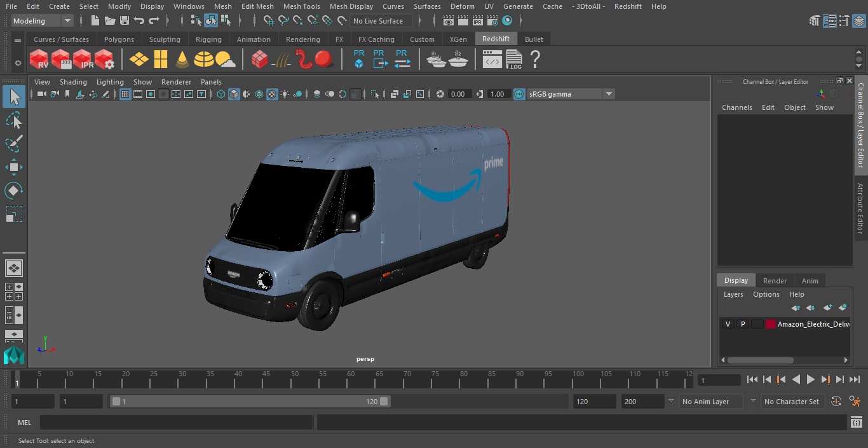
Task: Open Redshift render settings icon
Action: pos(104,60)
